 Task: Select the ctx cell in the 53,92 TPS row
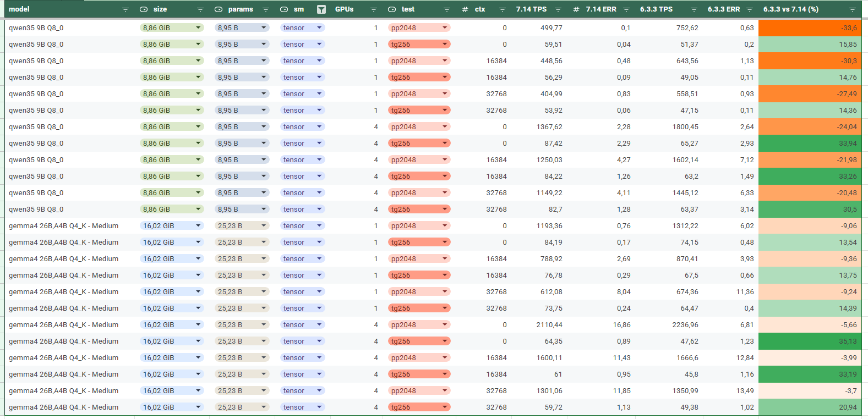click(x=484, y=110)
